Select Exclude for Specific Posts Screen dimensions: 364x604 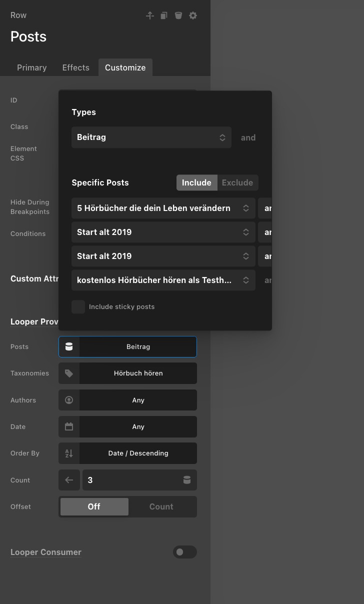coord(237,183)
